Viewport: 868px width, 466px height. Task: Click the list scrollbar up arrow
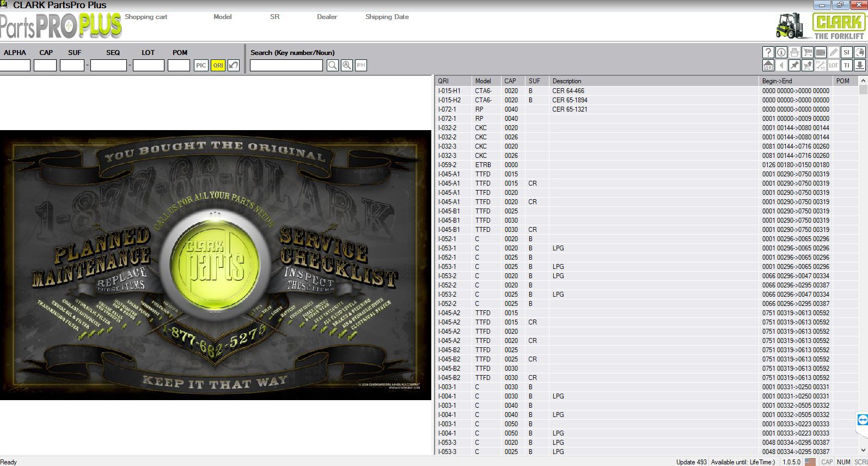tap(863, 81)
